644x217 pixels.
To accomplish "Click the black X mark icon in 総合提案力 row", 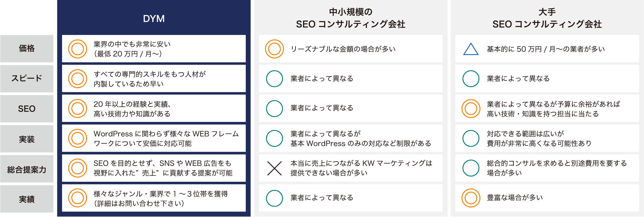I will tap(274, 168).
